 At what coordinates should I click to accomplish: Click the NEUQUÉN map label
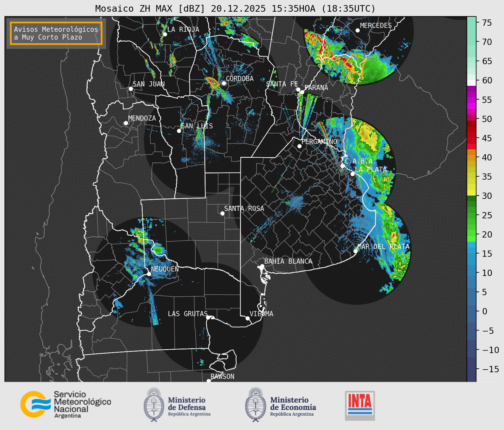(165, 269)
